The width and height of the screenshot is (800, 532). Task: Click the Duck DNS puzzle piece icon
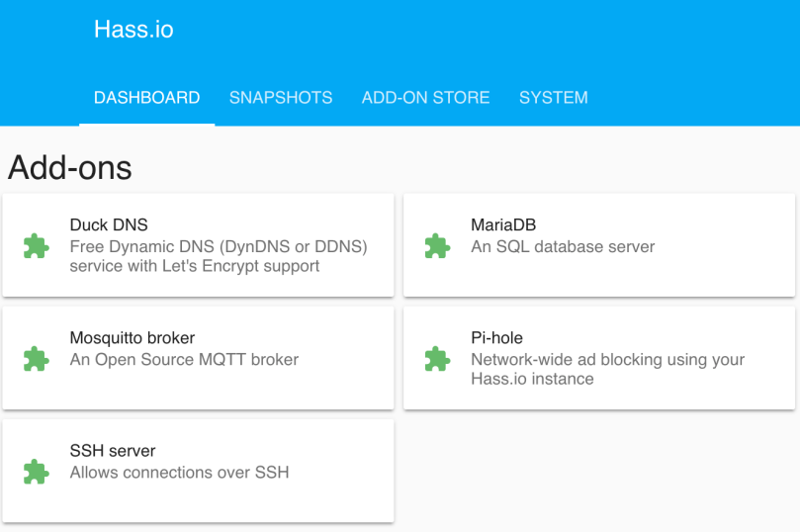(x=37, y=246)
